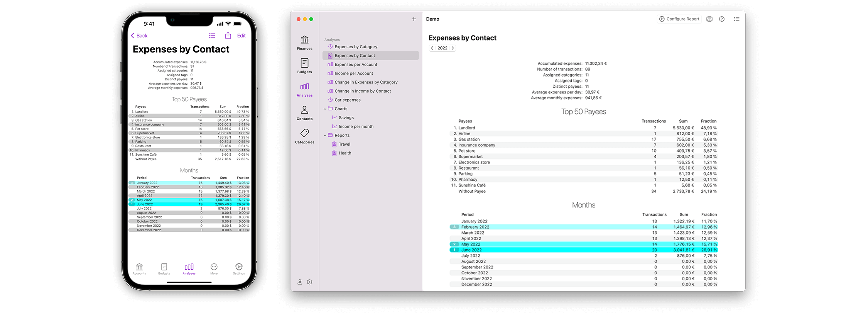Select Expenses by Contact analysis
Image resolution: width=868 pixels, height=316 pixels.
(x=370, y=56)
